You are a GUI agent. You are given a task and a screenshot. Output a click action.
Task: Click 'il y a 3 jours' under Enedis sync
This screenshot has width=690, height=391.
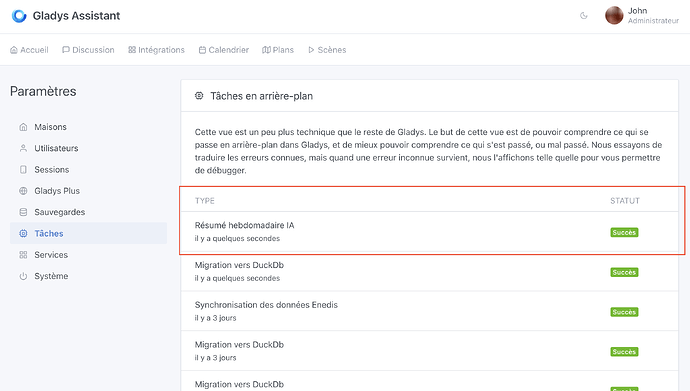216,318
